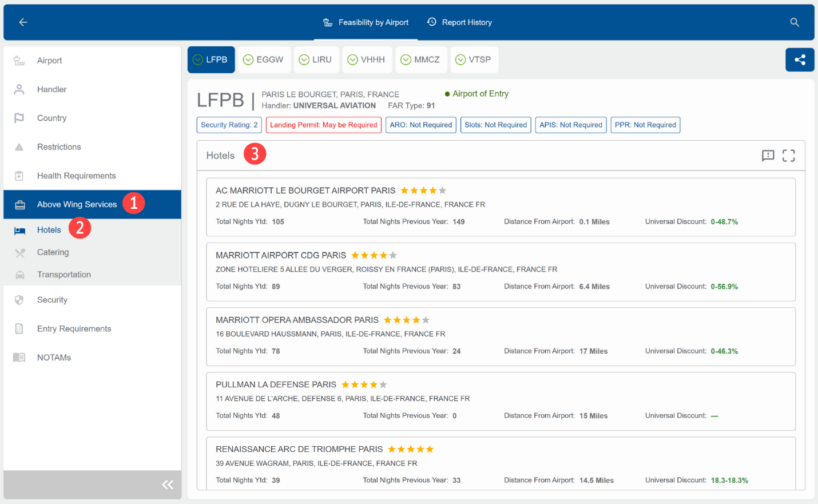Select Transportation under Above Wing Services

(93, 275)
